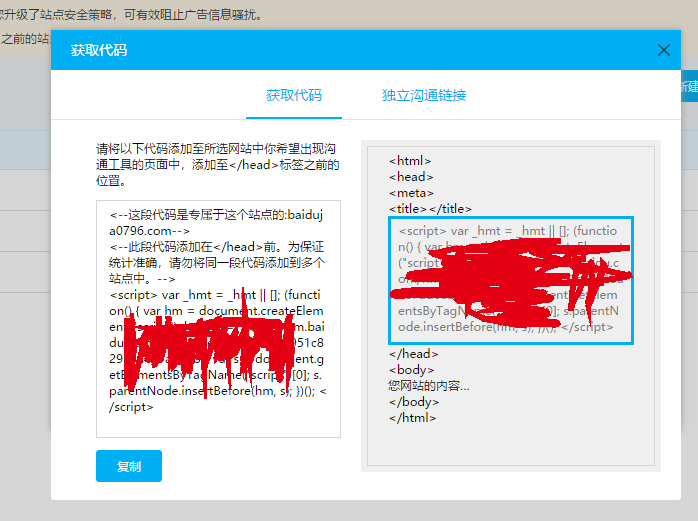Click the <meta> line in the example

(411, 193)
